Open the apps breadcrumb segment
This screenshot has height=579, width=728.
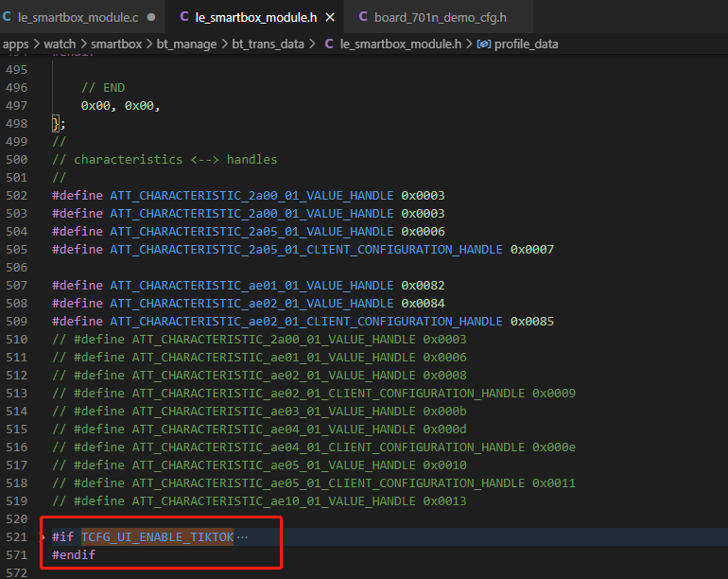pos(16,44)
